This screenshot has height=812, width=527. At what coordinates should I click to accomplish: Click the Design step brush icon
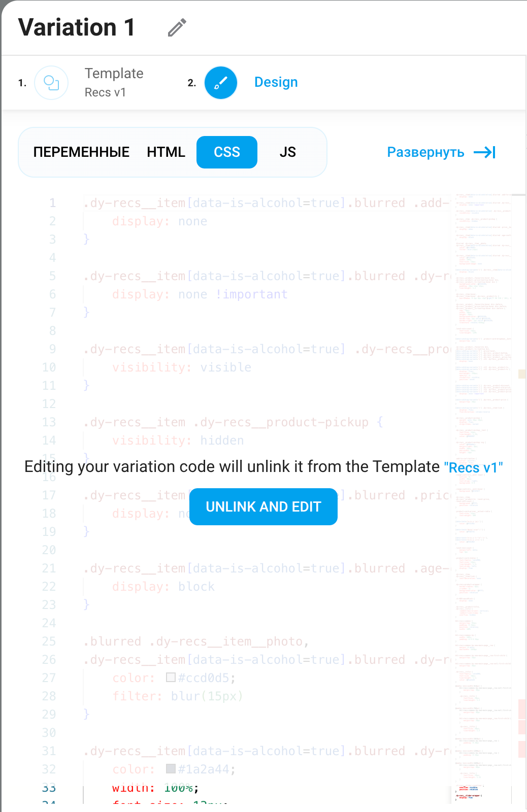221,83
